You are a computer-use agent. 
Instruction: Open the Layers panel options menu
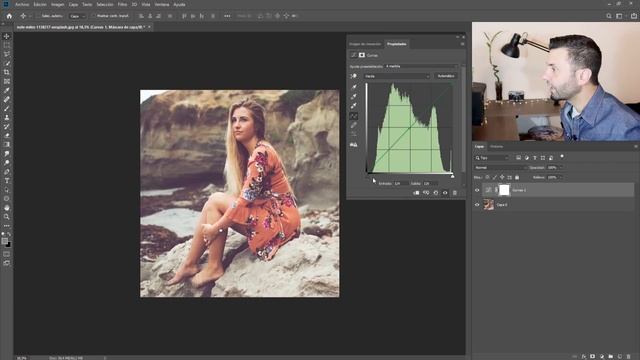coord(636,147)
